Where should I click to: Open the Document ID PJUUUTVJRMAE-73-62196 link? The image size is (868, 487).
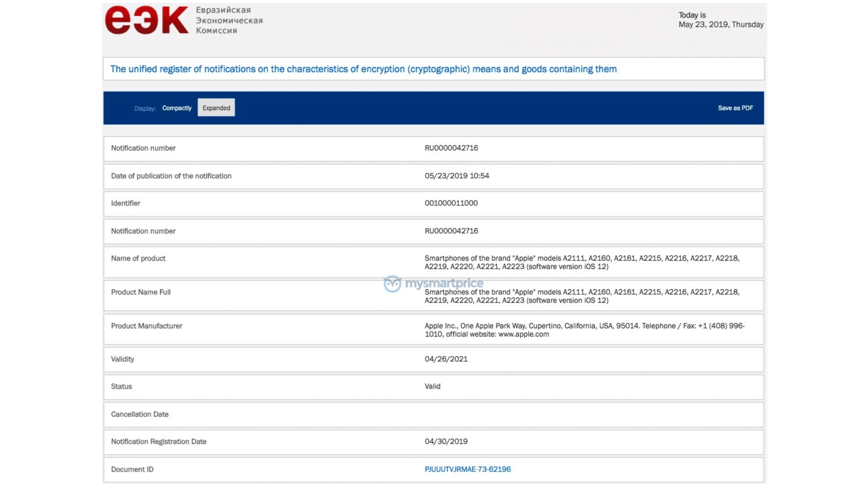467,469
